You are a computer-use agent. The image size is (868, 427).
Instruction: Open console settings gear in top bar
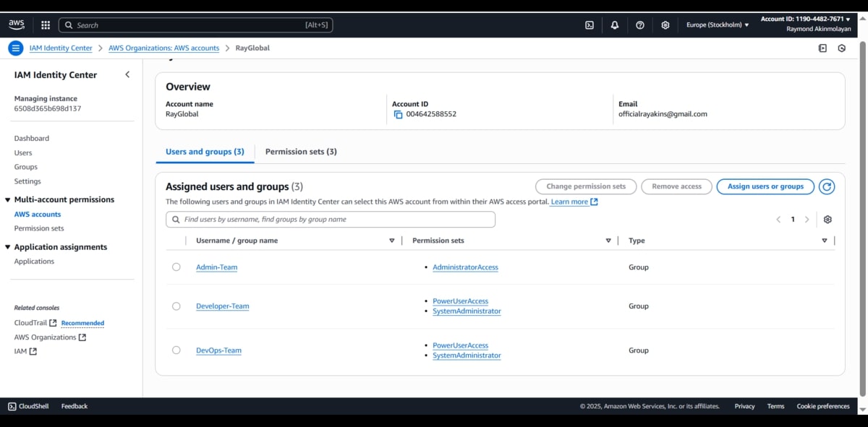665,25
